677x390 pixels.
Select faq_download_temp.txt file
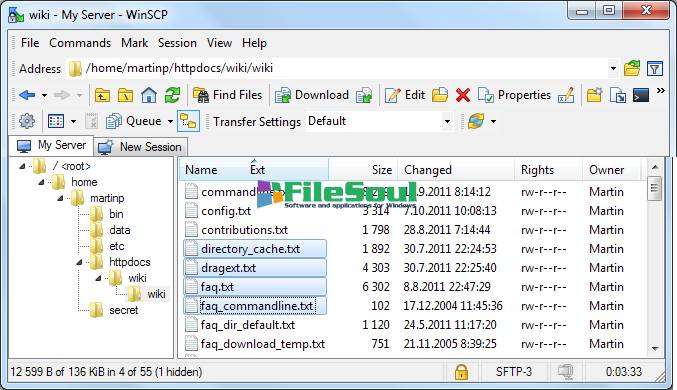[x=263, y=344]
